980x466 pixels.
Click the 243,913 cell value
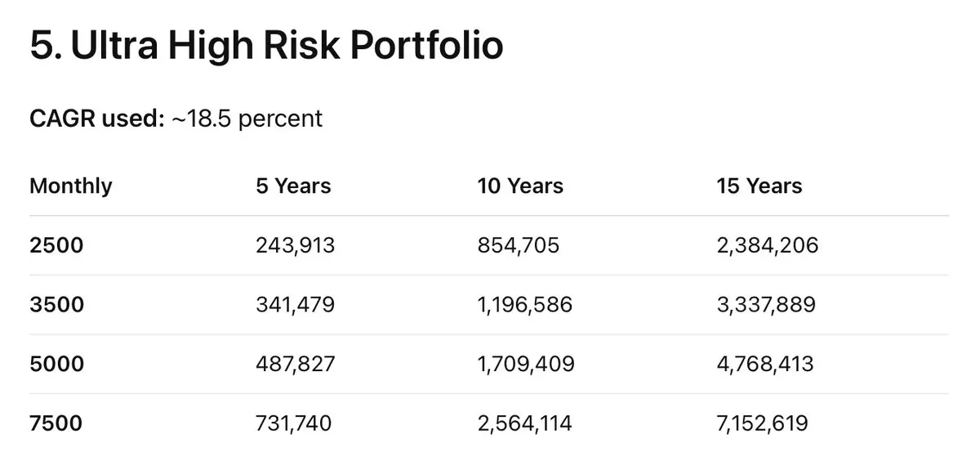click(295, 245)
